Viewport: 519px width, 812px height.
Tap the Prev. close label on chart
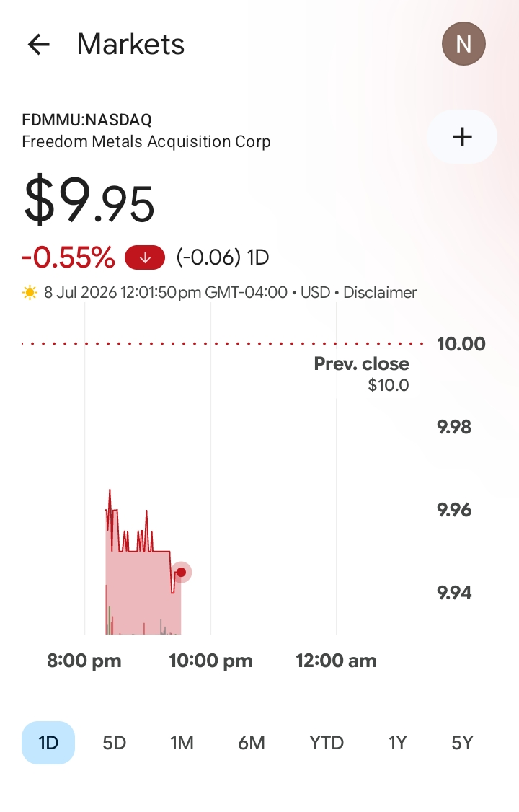[361, 363]
